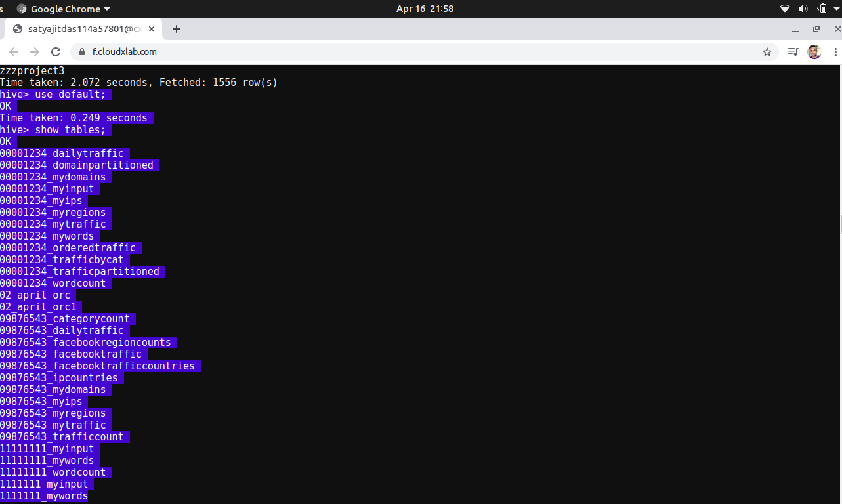The width and height of the screenshot is (842, 504).
Task: Click table name 00001234_trafficbycat
Action: 62,260
